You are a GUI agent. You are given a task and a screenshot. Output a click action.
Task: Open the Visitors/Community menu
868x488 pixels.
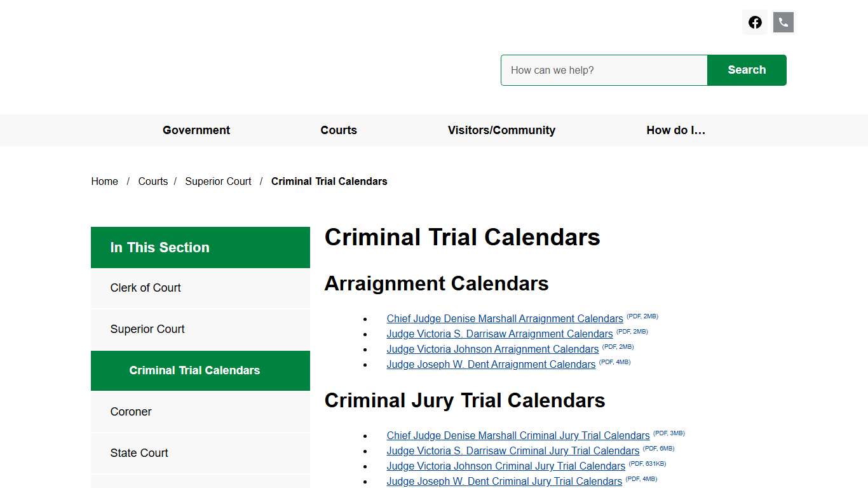501,130
